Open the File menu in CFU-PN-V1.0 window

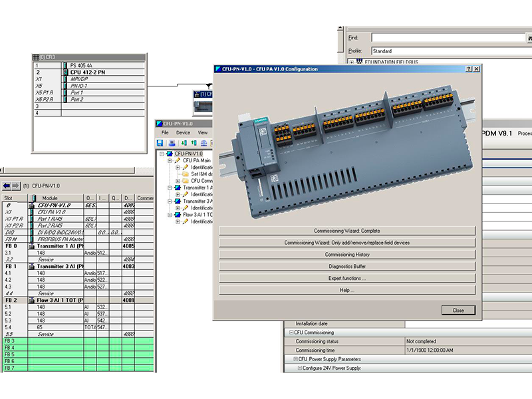point(165,132)
